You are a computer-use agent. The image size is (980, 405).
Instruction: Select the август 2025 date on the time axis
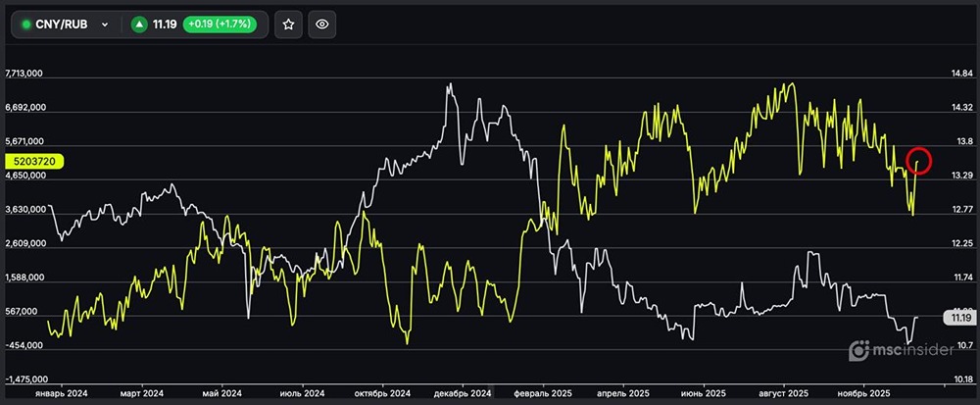(784, 394)
